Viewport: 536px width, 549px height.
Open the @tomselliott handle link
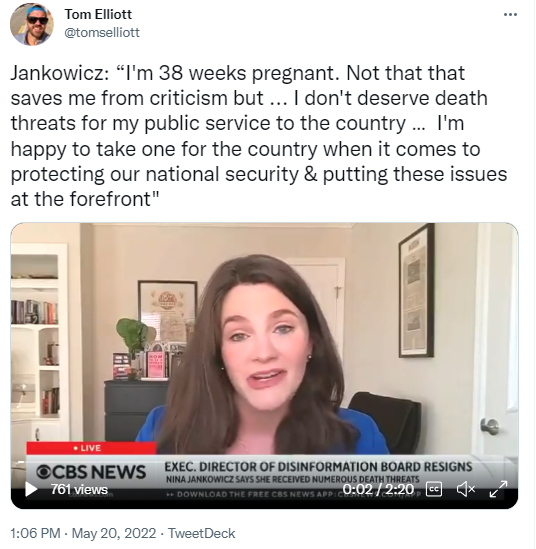tap(102, 33)
